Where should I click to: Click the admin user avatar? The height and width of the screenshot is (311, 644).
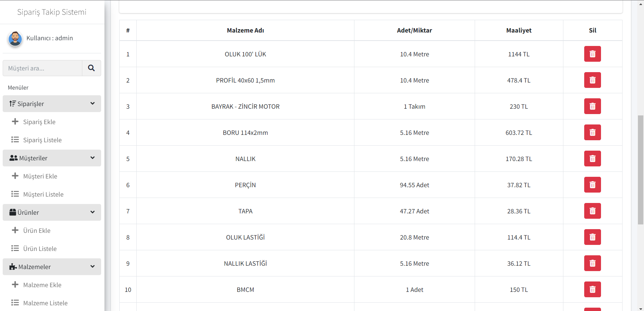point(15,39)
